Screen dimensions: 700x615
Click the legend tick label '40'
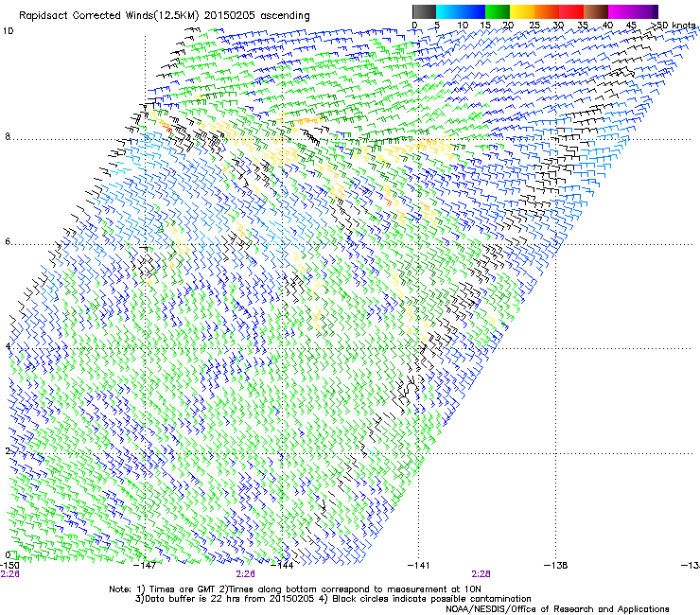(607, 26)
